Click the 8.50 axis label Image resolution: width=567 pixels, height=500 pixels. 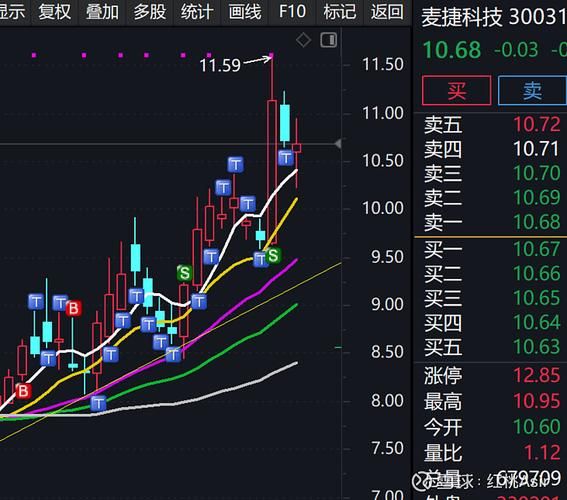[387, 352]
